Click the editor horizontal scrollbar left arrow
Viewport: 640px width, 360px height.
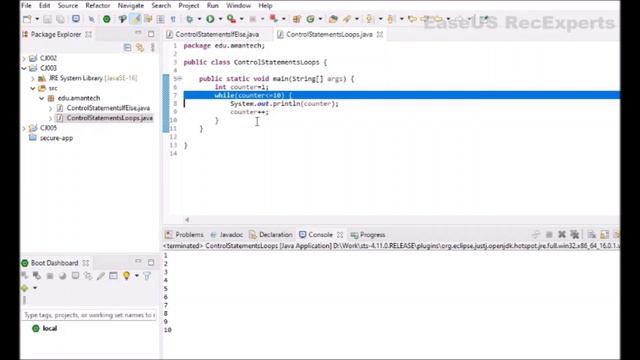(x=187, y=220)
